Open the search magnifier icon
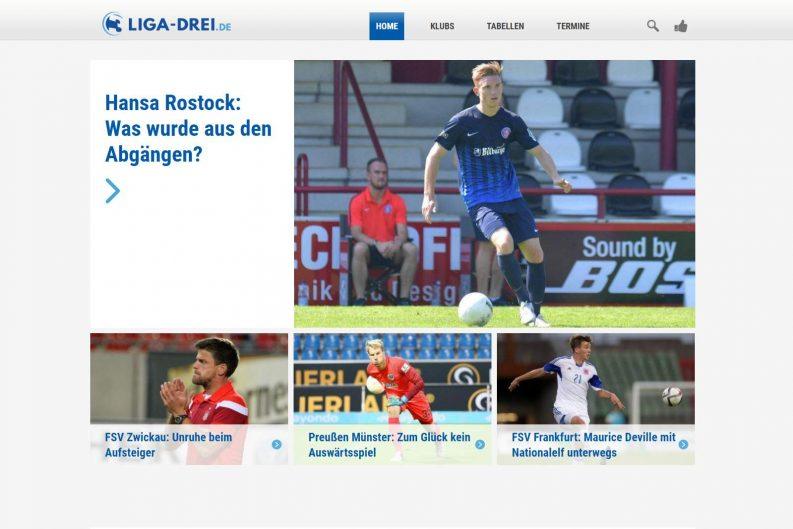Viewport: 793px width, 529px height. pyautogui.click(x=652, y=26)
